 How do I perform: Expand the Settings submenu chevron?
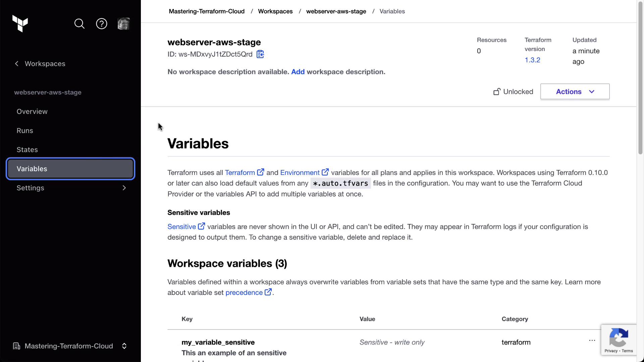[x=124, y=188]
